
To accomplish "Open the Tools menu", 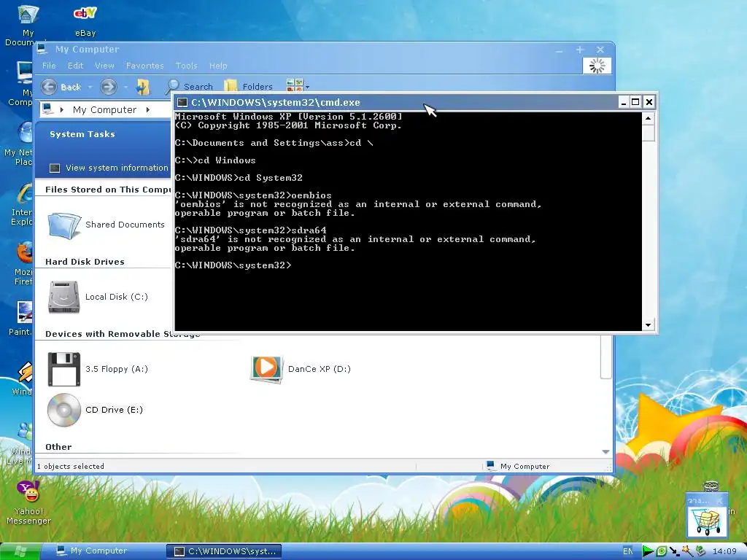I will (186, 66).
